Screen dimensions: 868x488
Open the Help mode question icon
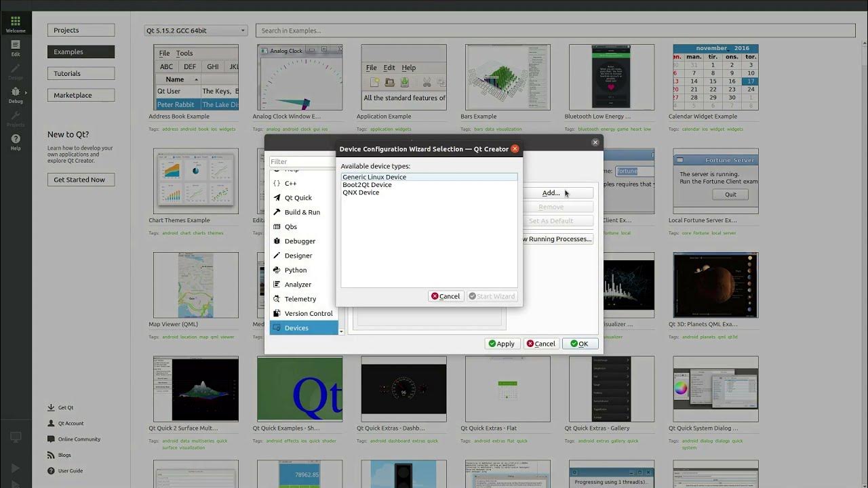[16, 139]
